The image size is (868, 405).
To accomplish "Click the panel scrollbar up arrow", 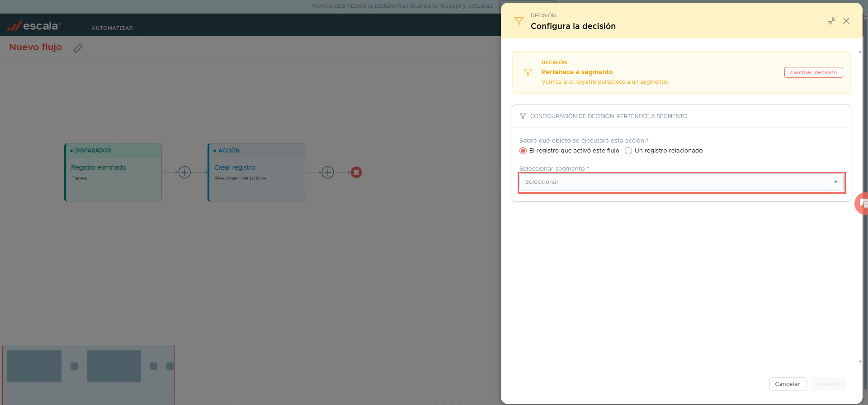I will tap(860, 52).
